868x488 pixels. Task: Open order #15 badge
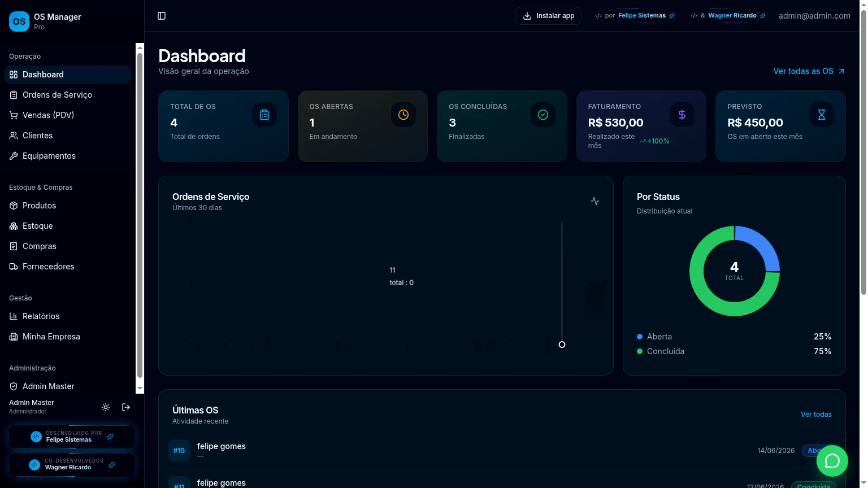tap(179, 451)
